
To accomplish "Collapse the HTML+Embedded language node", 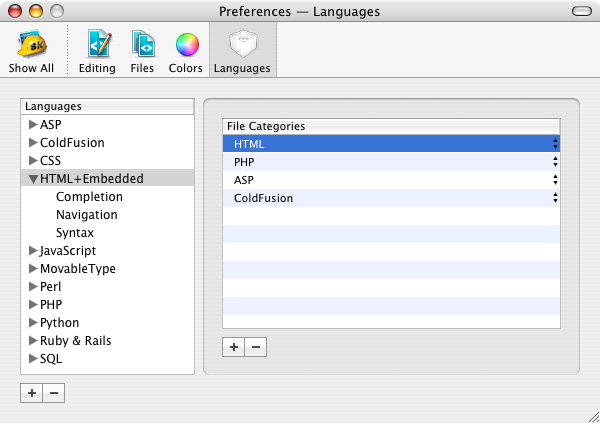I will [x=33, y=179].
